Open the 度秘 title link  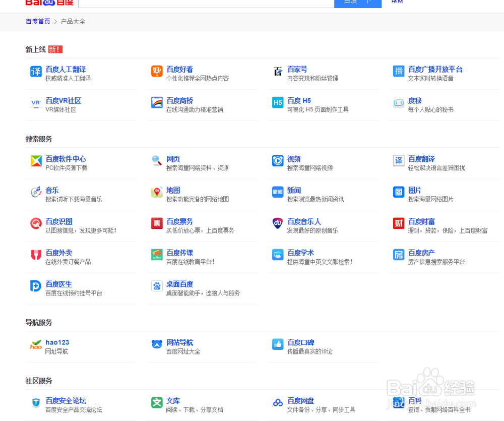coord(415,101)
